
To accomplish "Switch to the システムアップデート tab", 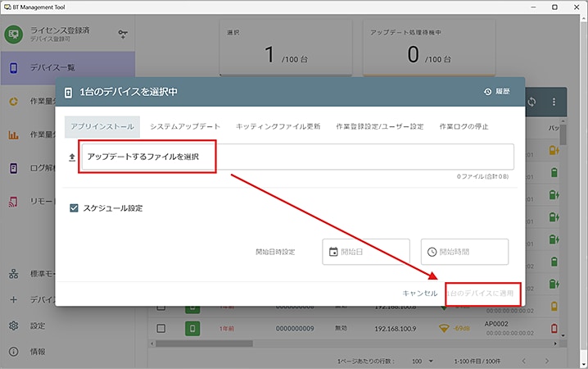I will (185, 126).
